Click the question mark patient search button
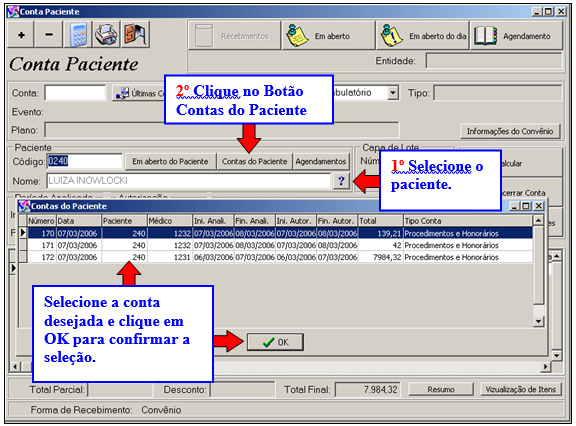576x426 pixels. click(x=341, y=181)
